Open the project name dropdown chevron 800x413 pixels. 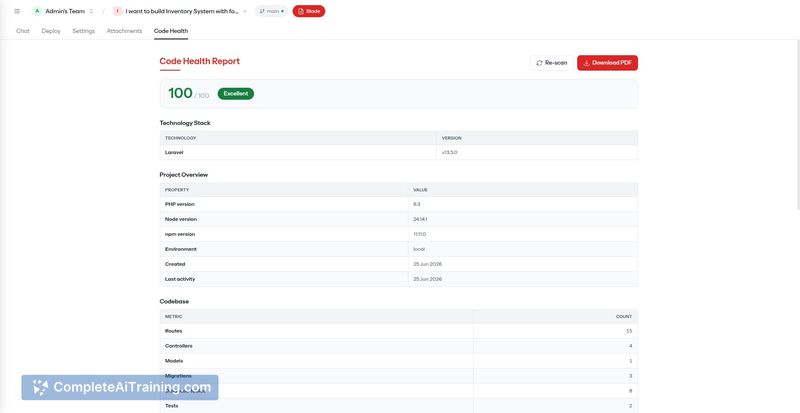(244, 11)
